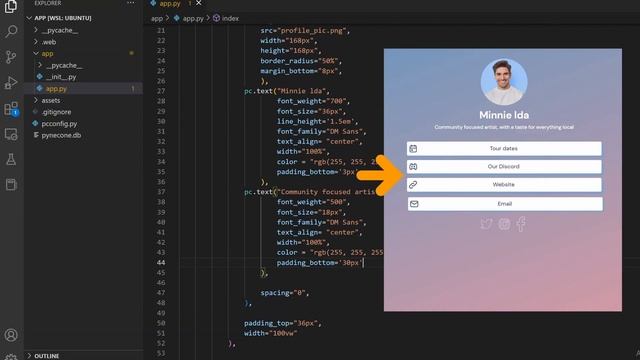Click the app breadcrumb segment
The image size is (640, 360).
coord(157,18)
